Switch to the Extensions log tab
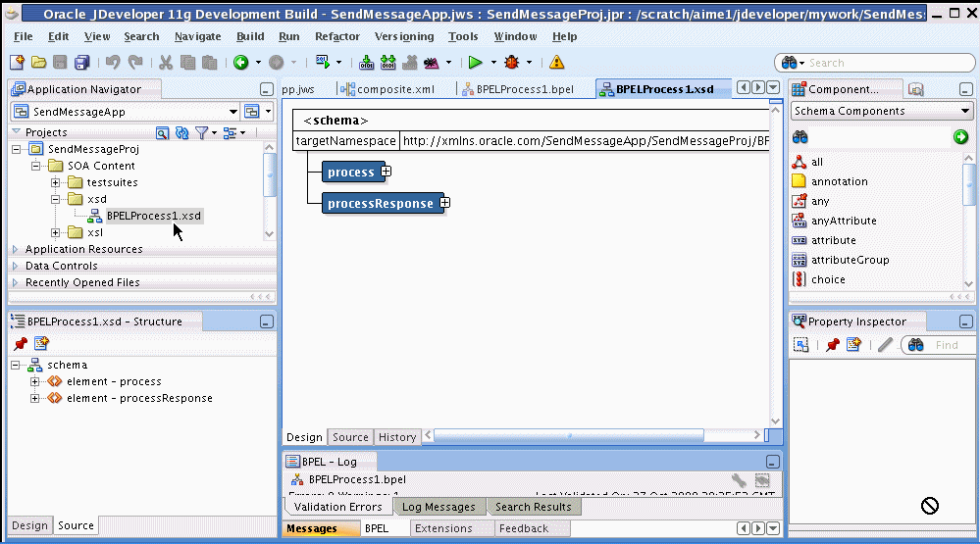 click(443, 528)
